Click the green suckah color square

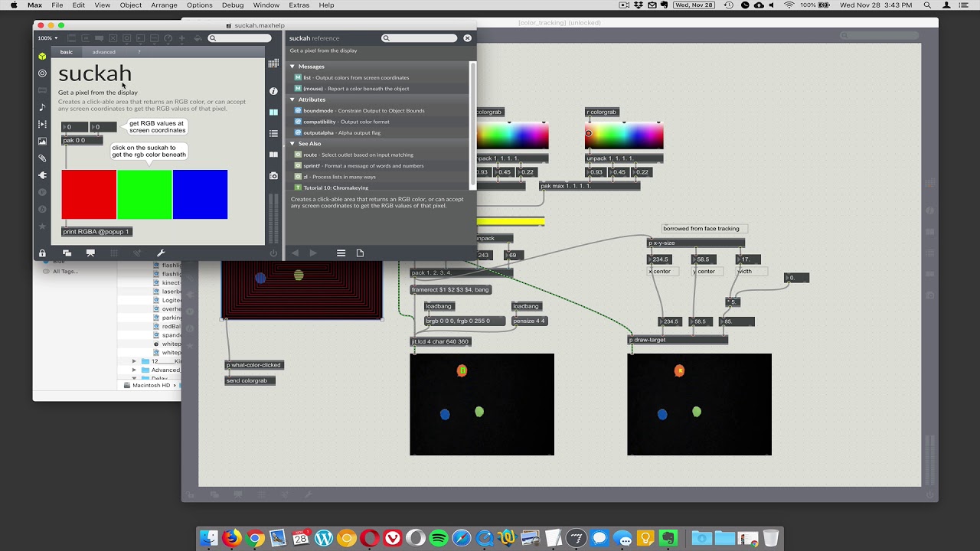[145, 194]
